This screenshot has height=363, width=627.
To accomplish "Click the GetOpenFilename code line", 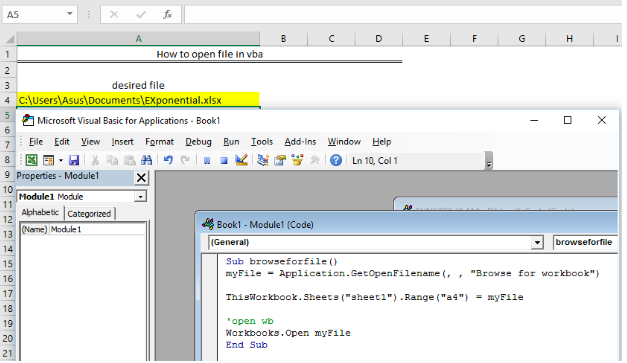I will (412, 273).
